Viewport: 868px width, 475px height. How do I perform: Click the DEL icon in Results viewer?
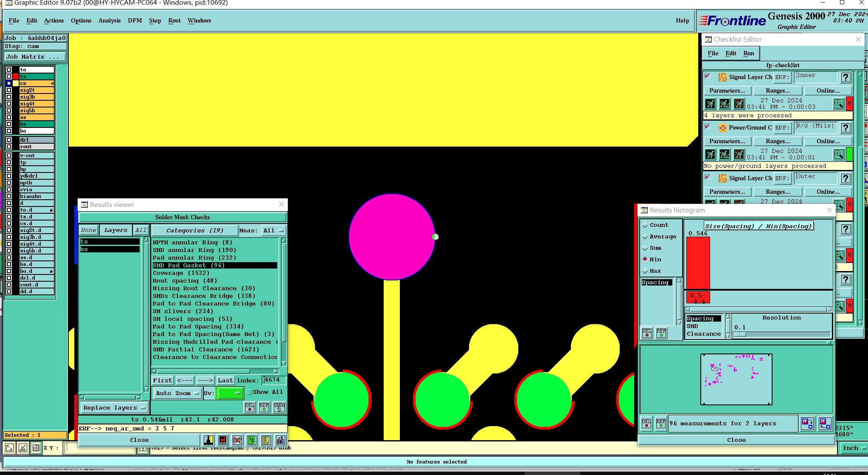click(250, 407)
